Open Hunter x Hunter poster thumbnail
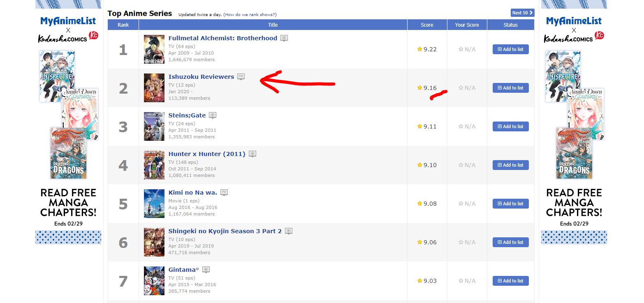 [154, 165]
